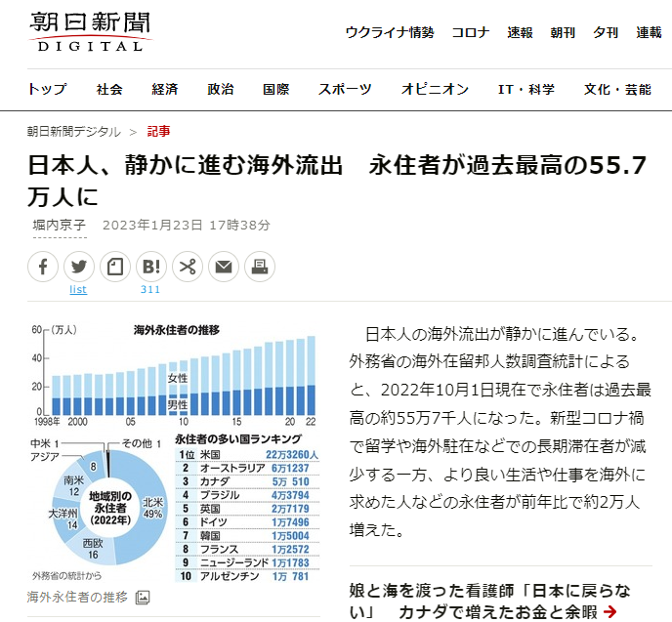Select the スポーツ navigation item
672x622 pixels.
345,89
